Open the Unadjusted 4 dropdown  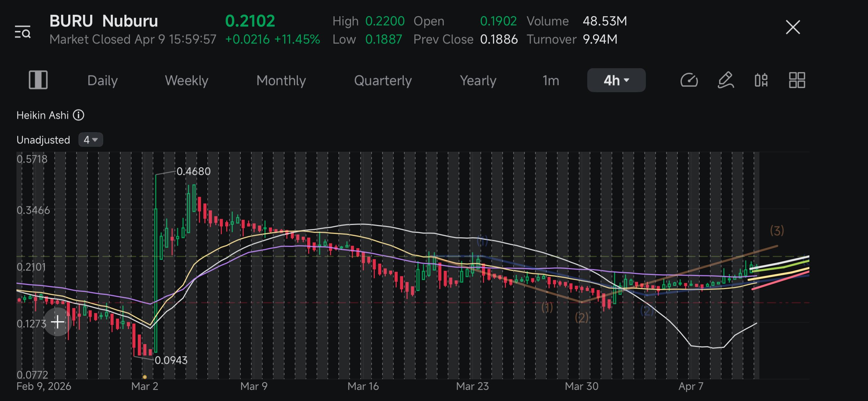[91, 140]
